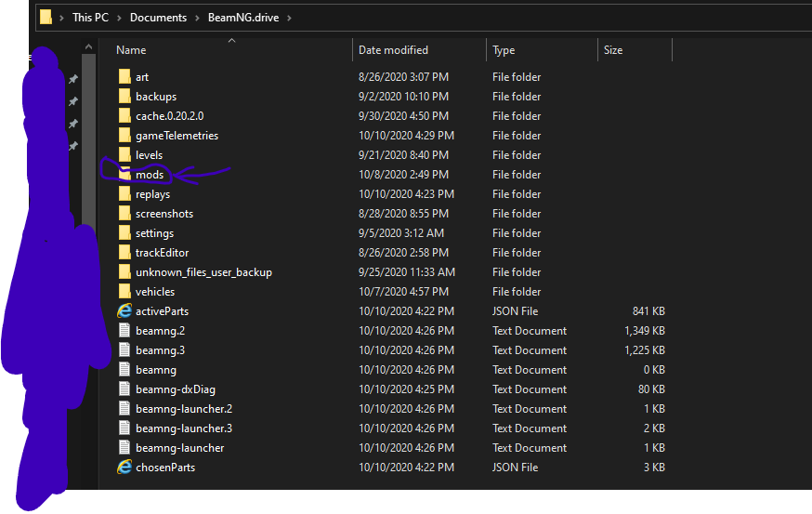Select the beamng-dxDiag file name
Viewport: 812px width, 514px height.
(x=176, y=389)
